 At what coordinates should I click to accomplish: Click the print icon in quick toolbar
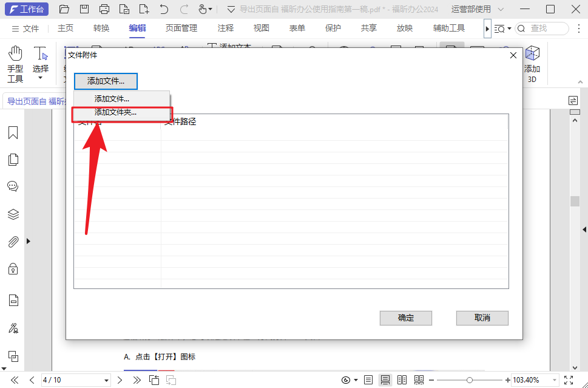pyautogui.click(x=104, y=9)
